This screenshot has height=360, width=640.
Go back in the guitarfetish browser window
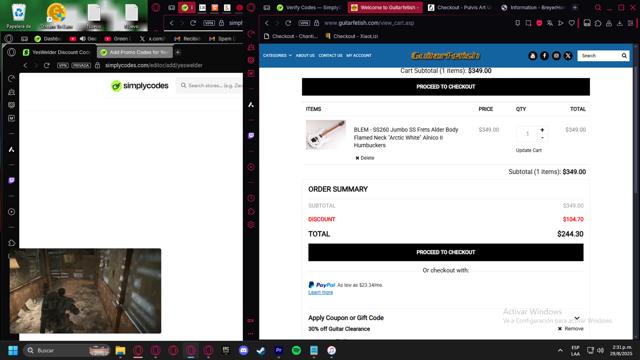pyautogui.click(x=267, y=23)
